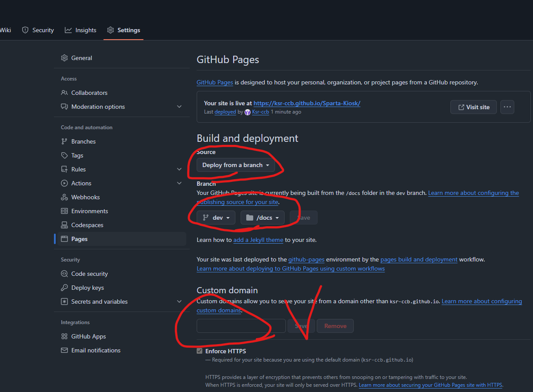Click the GitHub Apps grid icon
This screenshot has width=533, height=392.
click(64, 336)
